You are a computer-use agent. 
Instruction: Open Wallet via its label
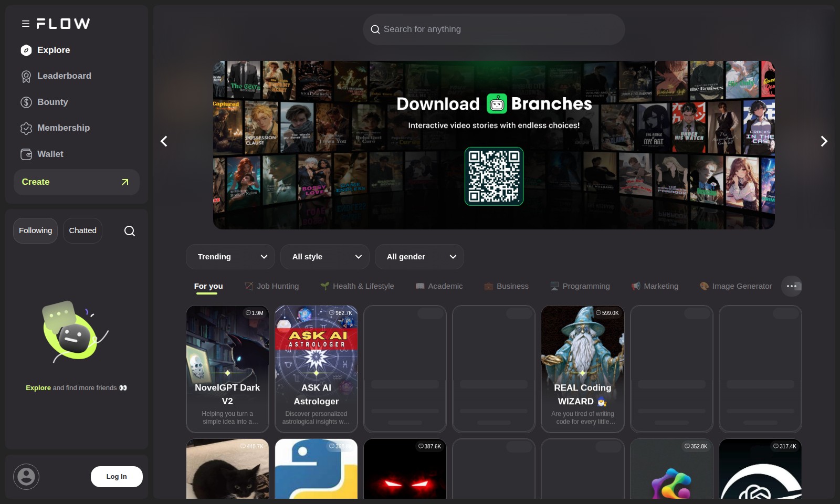pos(50,154)
